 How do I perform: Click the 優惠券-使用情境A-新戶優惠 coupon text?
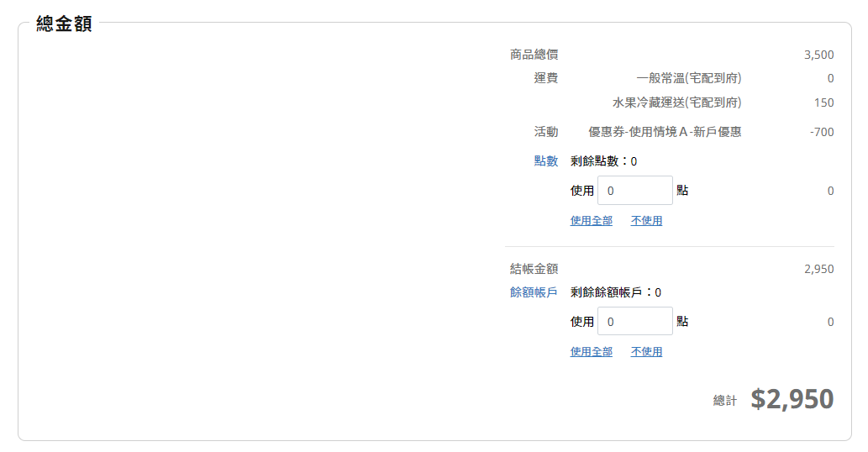click(x=665, y=132)
